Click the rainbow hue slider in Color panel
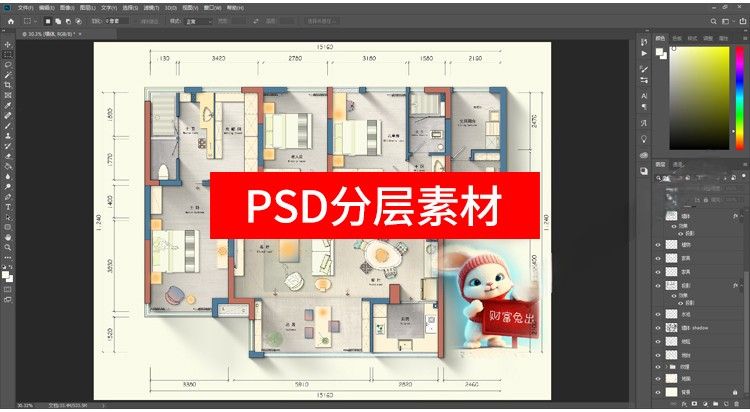Screen dimensions: 750x412 [x=739, y=98]
